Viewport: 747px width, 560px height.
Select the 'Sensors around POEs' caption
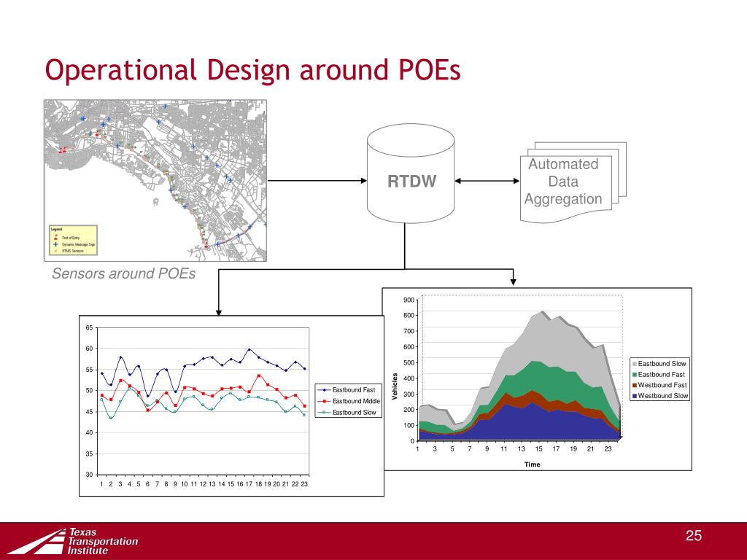click(x=123, y=273)
